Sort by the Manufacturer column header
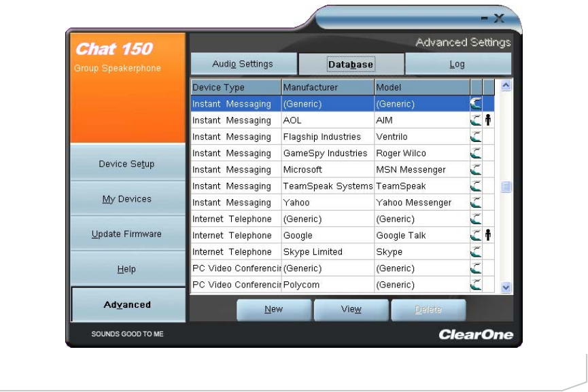Screen dimensions: 588x392 click(328, 88)
